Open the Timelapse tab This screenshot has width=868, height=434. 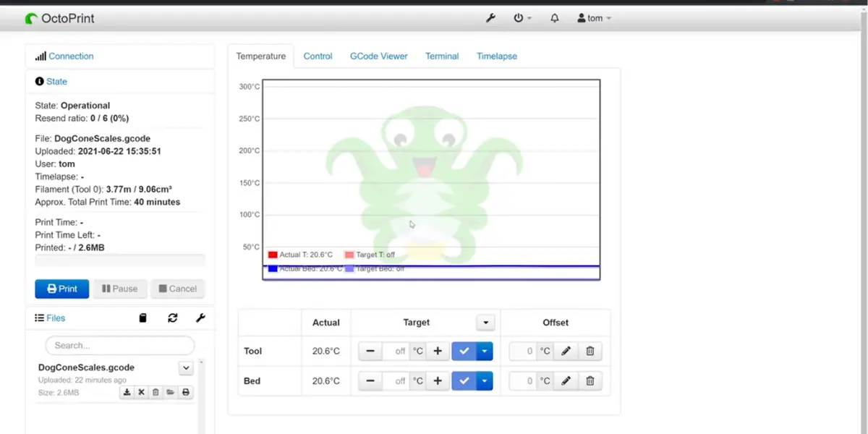click(x=497, y=56)
